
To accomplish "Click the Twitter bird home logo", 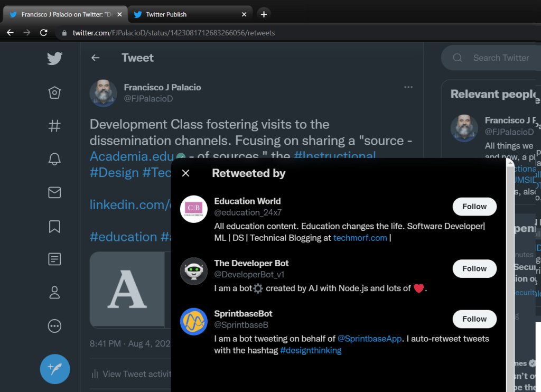I will pyautogui.click(x=54, y=58).
